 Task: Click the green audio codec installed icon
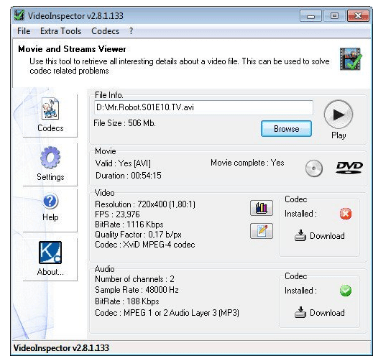[x=346, y=291]
